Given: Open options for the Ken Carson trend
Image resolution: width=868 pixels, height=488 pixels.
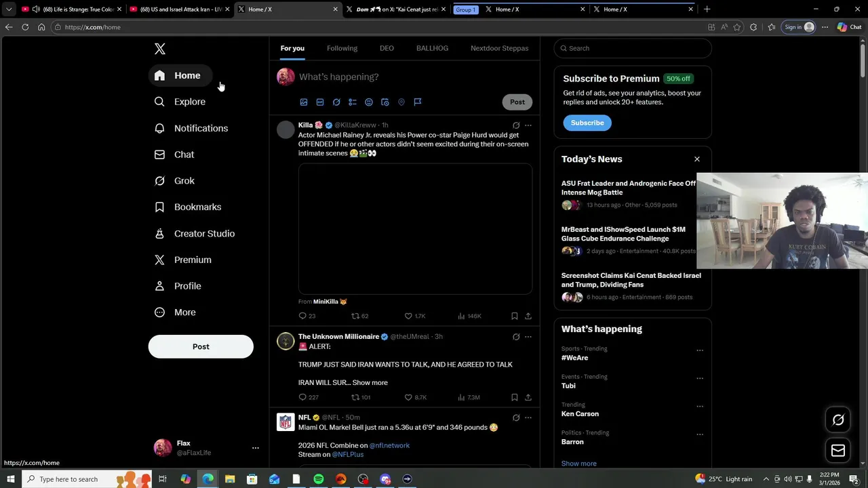Looking at the screenshot, I should (x=700, y=406).
